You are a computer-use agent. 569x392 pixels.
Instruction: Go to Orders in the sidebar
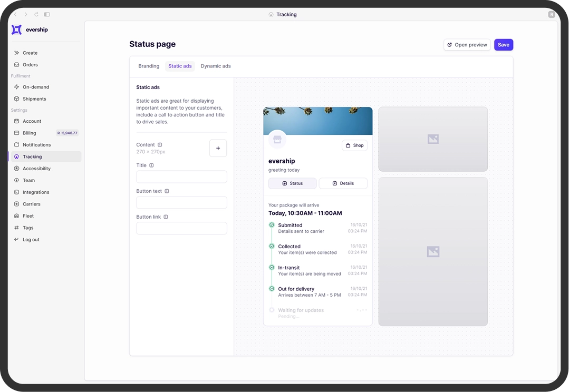tap(30, 65)
